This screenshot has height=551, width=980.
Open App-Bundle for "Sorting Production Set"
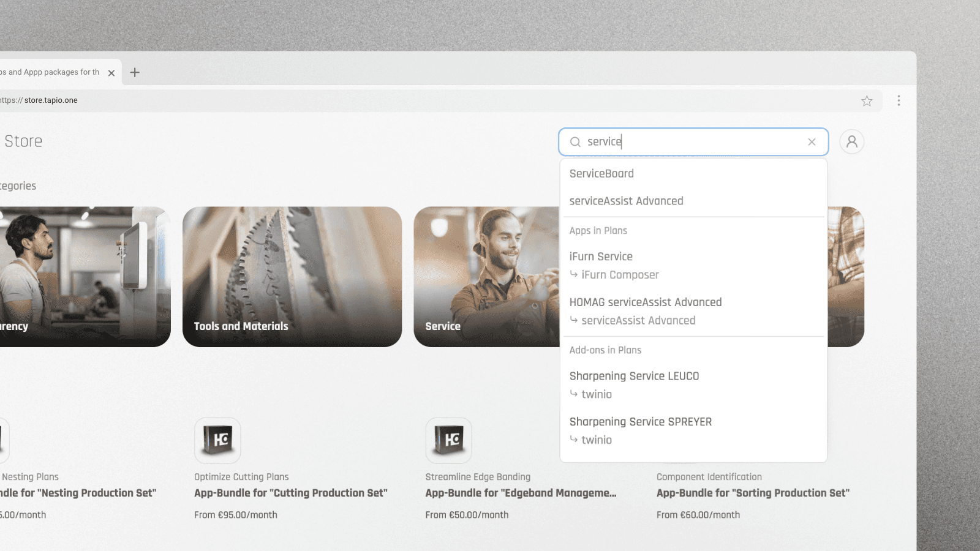753,493
